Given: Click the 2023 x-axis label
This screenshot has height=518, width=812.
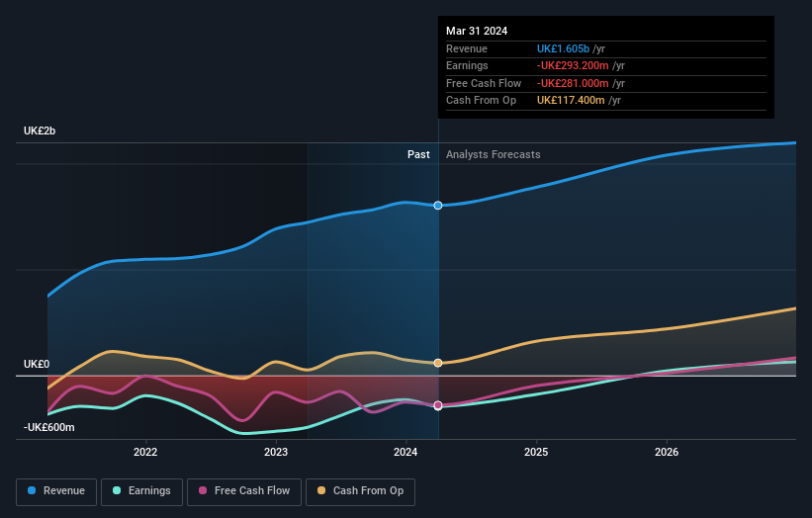Looking at the screenshot, I should pyautogui.click(x=276, y=452).
